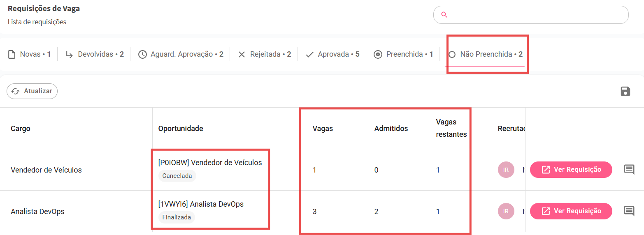Open the [P0IOBW] Vendedor de Veículos opportunity
Image resolution: width=644 pixels, height=235 pixels.
point(210,162)
